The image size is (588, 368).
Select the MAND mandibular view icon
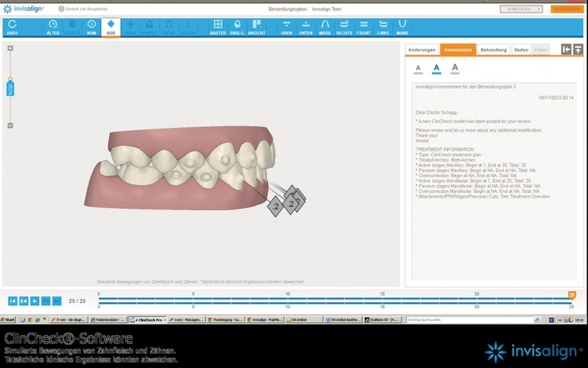402,25
